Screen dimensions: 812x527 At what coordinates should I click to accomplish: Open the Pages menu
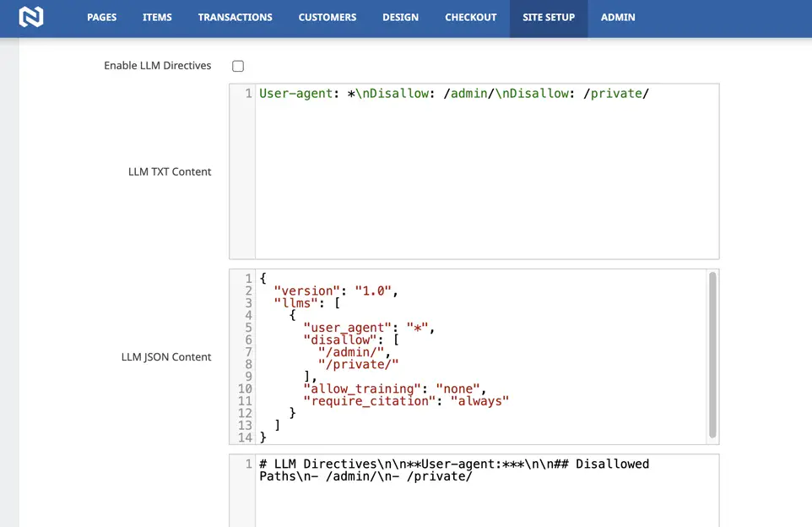(x=101, y=18)
